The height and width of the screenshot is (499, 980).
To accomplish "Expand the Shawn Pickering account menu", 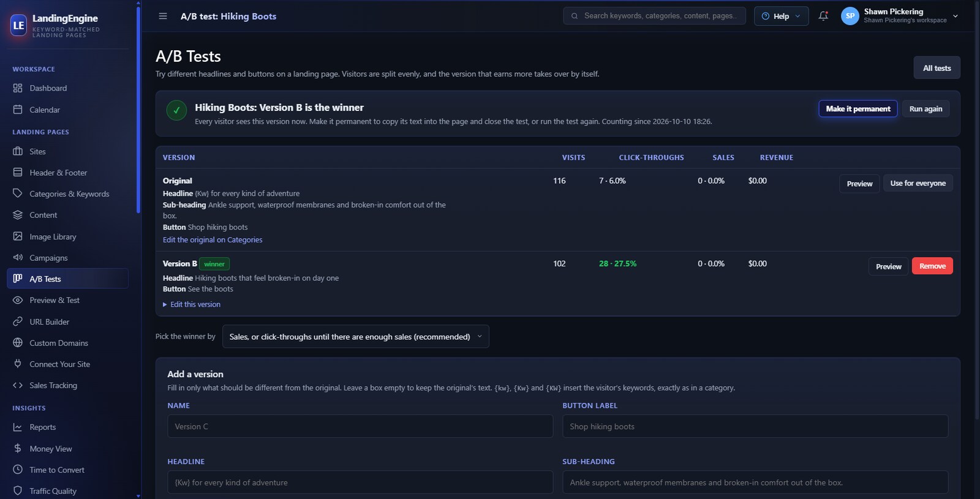I will click(899, 16).
